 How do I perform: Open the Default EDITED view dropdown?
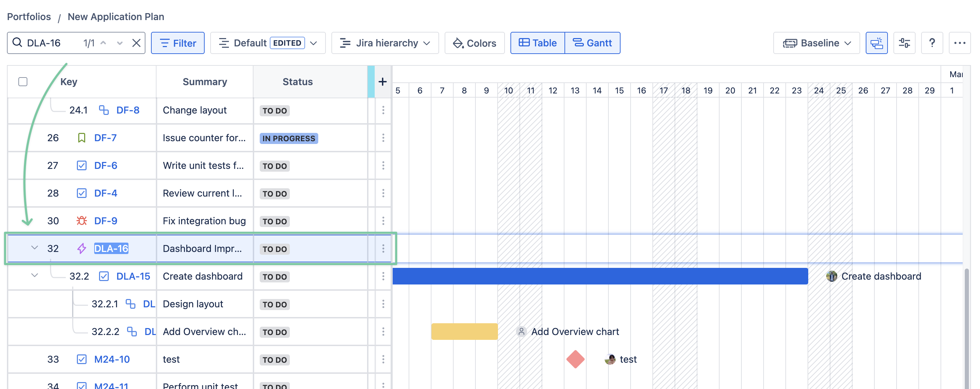[x=267, y=43]
